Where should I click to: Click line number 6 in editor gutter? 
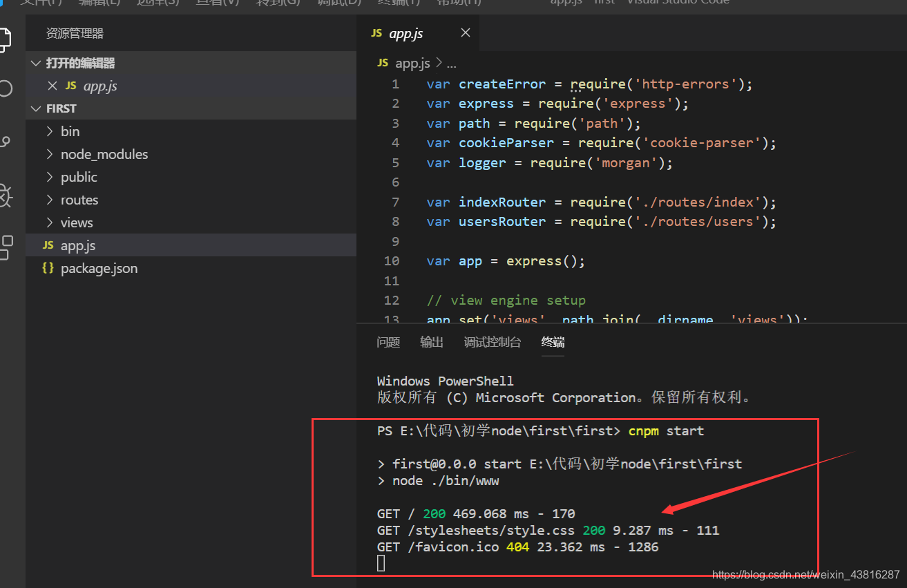[x=395, y=182]
